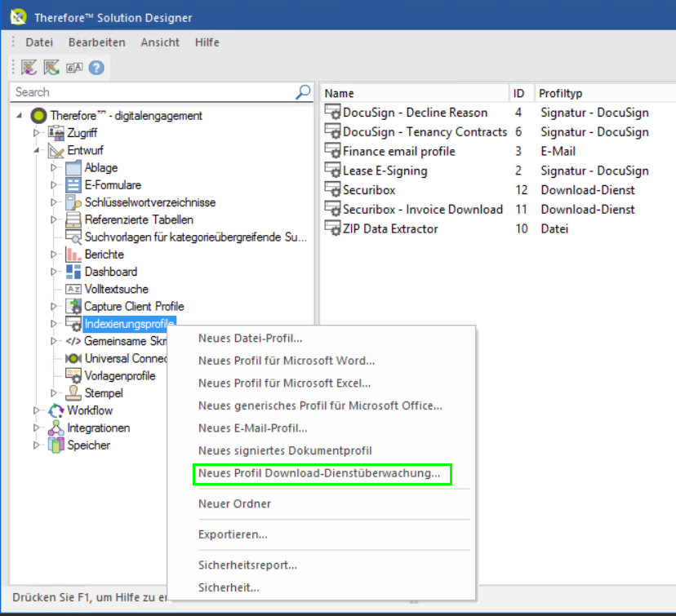Click the Volltextsuche AZ icon
676x616 pixels.
click(73, 289)
